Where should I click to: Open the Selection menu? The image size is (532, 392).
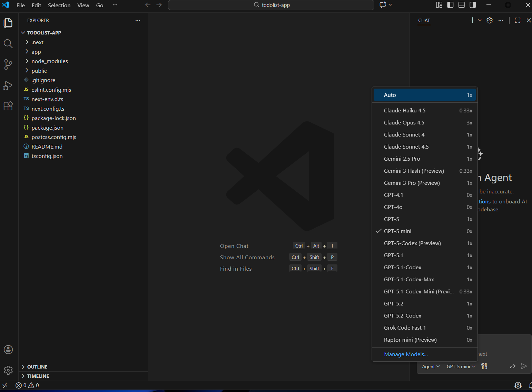59,5
